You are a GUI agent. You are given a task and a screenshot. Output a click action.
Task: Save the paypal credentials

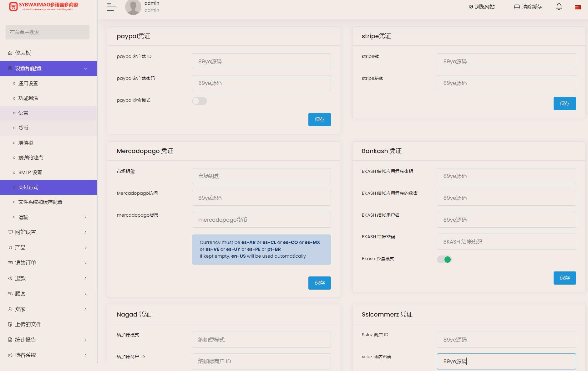[319, 120]
